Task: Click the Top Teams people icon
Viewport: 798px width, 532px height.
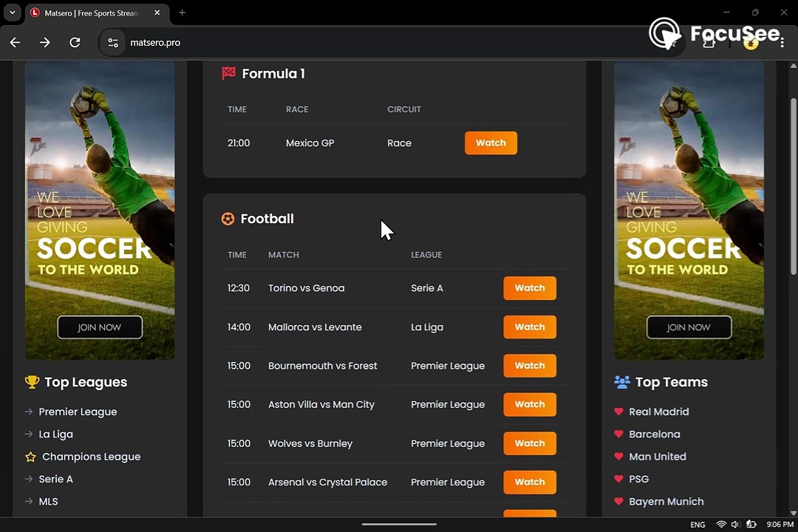Action: 622,382
